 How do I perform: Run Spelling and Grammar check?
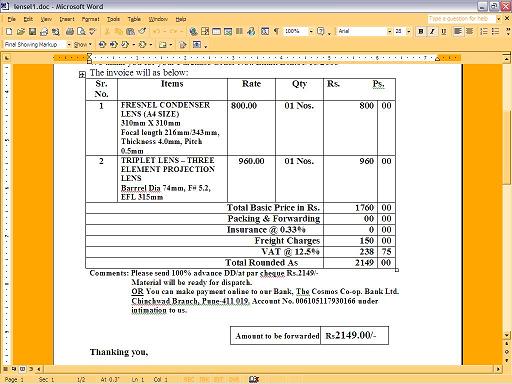click(x=92, y=31)
